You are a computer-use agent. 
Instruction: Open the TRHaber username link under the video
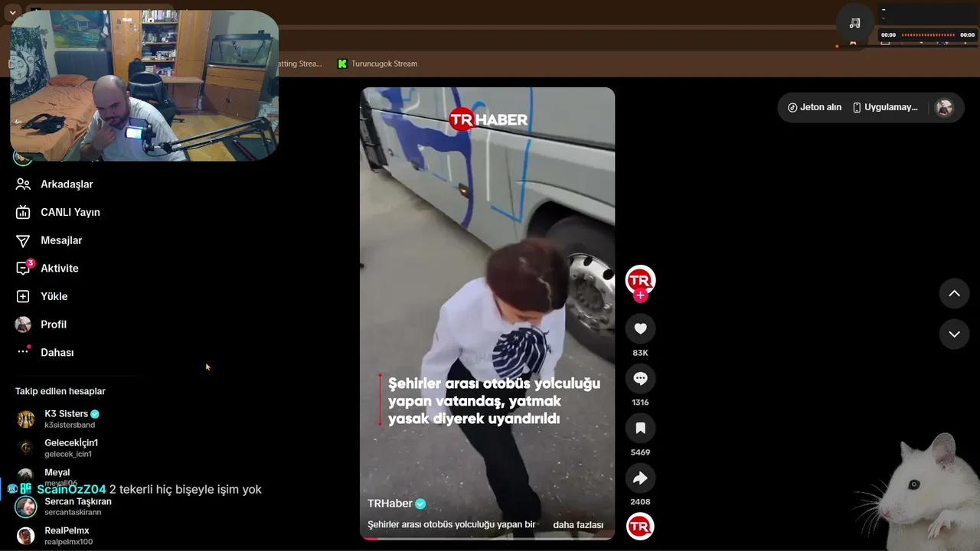pyautogui.click(x=390, y=504)
